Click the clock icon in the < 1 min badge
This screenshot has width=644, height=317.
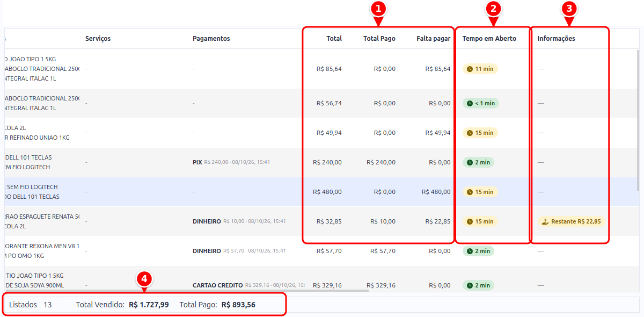(x=470, y=103)
